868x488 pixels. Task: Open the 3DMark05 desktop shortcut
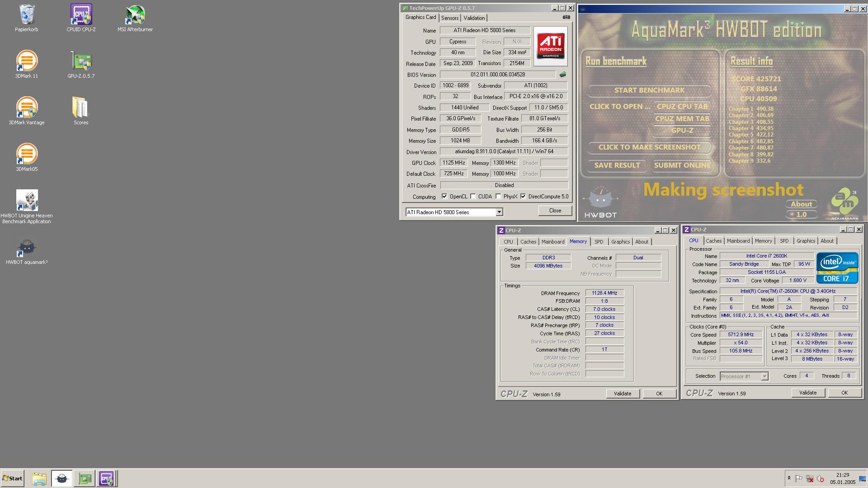click(x=27, y=158)
